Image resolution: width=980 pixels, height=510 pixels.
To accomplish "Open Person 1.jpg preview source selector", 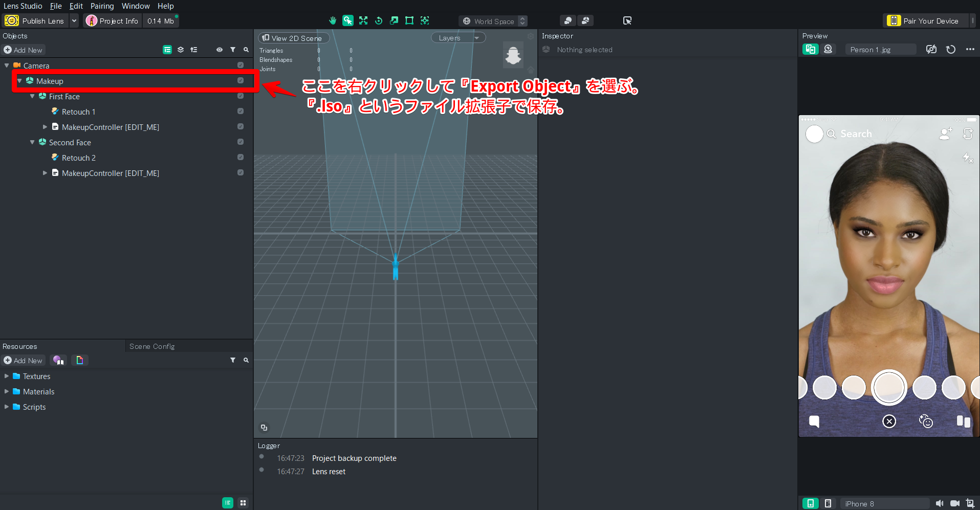I will 880,50.
